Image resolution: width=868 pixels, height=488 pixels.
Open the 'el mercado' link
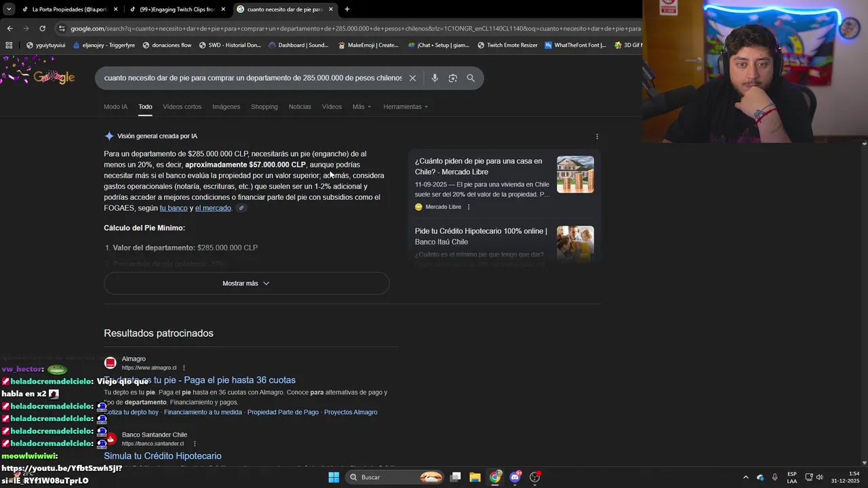(x=213, y=208)
